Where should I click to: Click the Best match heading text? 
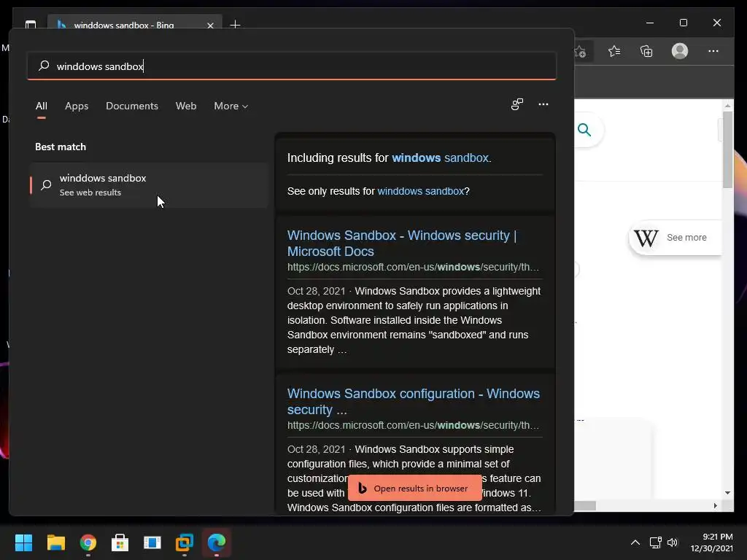coord(61,147)
